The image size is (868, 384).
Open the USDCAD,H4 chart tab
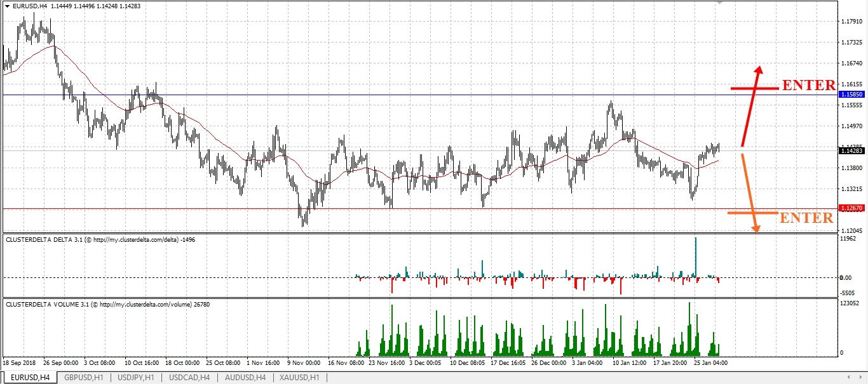tap(189, 378)
